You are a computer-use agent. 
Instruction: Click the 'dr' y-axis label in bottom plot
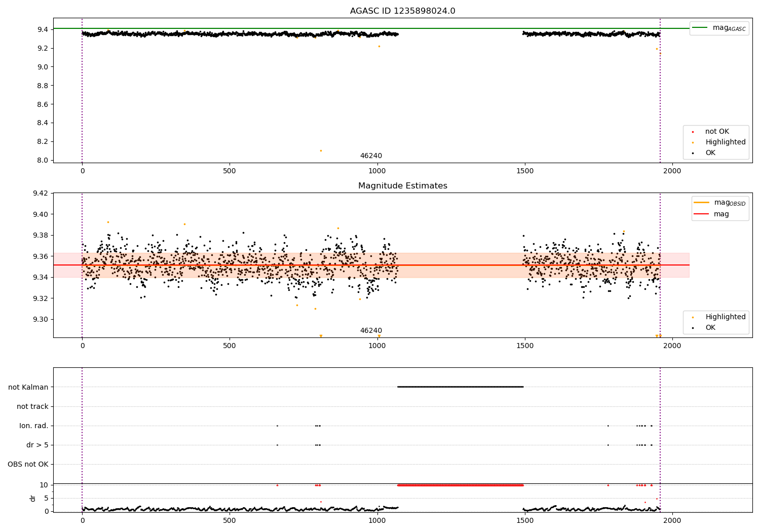(33, 498)
